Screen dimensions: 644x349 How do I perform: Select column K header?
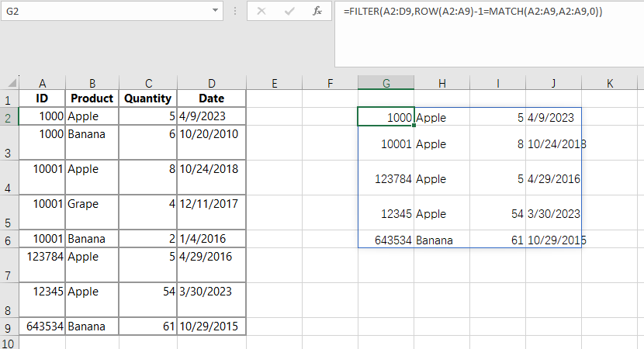tap(610, 83)
